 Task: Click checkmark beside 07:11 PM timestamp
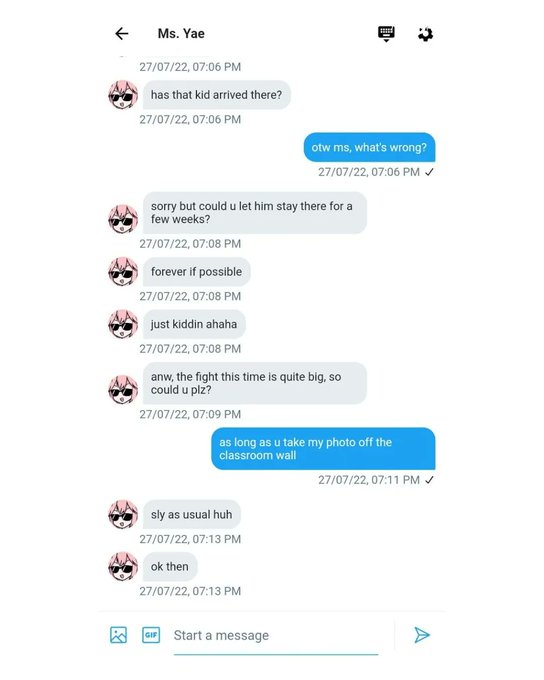[429, 480]
